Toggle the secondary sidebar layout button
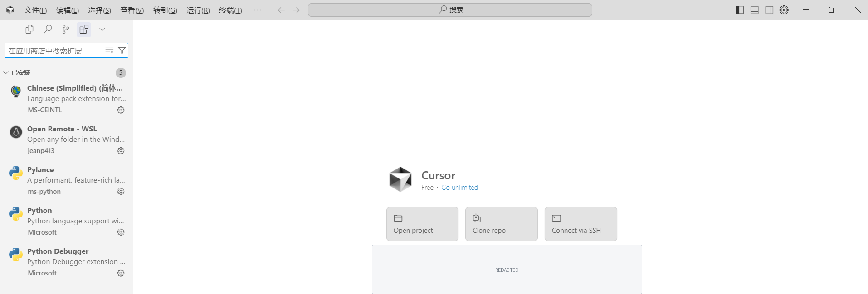The image size is (868, 294). click(769, 10)
